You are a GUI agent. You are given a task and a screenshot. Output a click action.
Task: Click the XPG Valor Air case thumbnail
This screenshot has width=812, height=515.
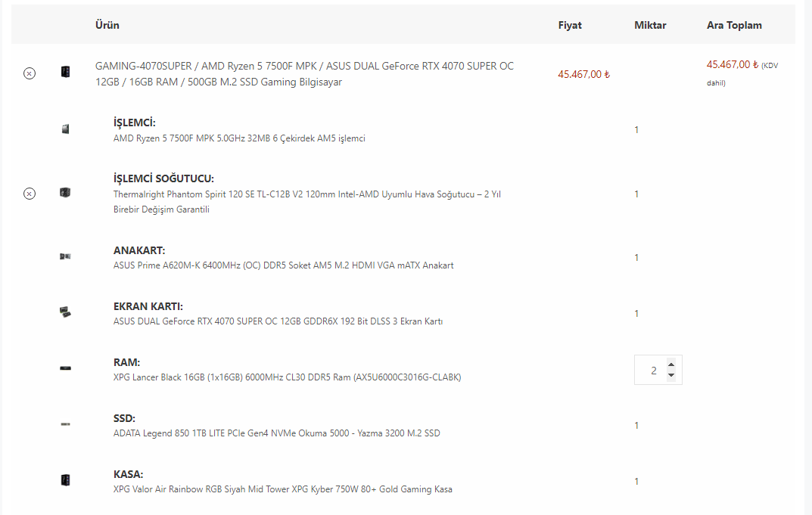pos(65,479)
